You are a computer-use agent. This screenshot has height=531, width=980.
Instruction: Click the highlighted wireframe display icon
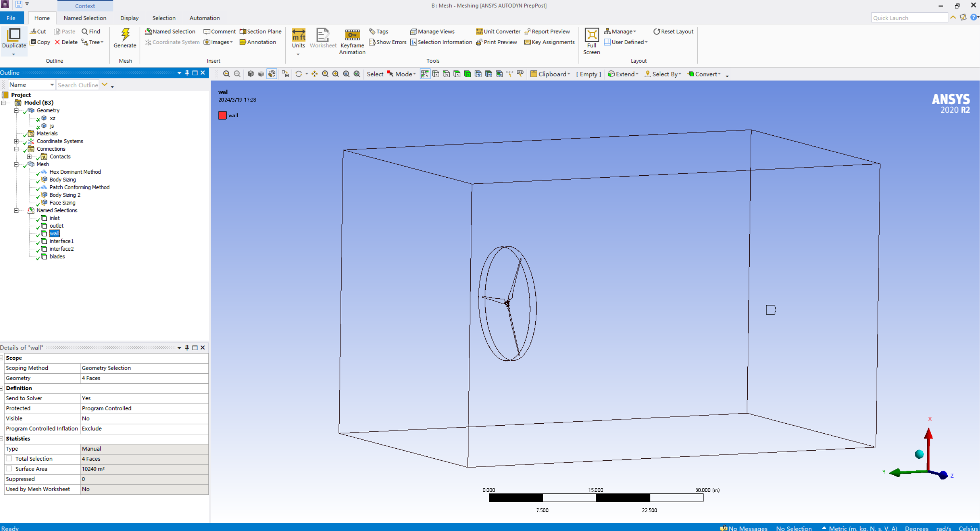pyautogui.click(x=272, y=74)
